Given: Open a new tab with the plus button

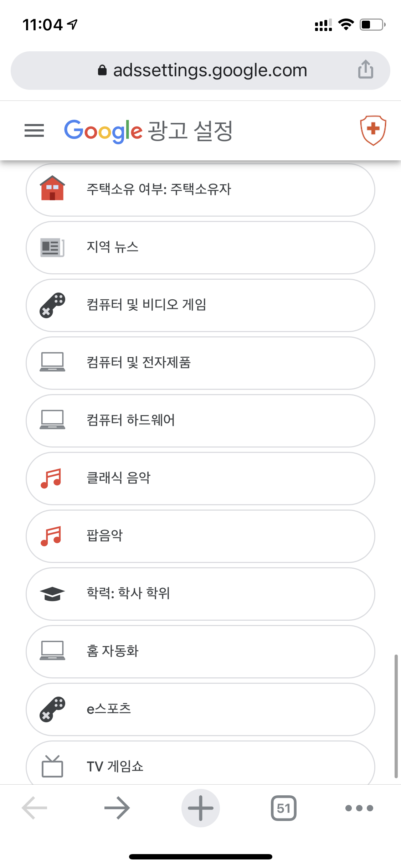Looking at the screenshot, I should (201, 808).
